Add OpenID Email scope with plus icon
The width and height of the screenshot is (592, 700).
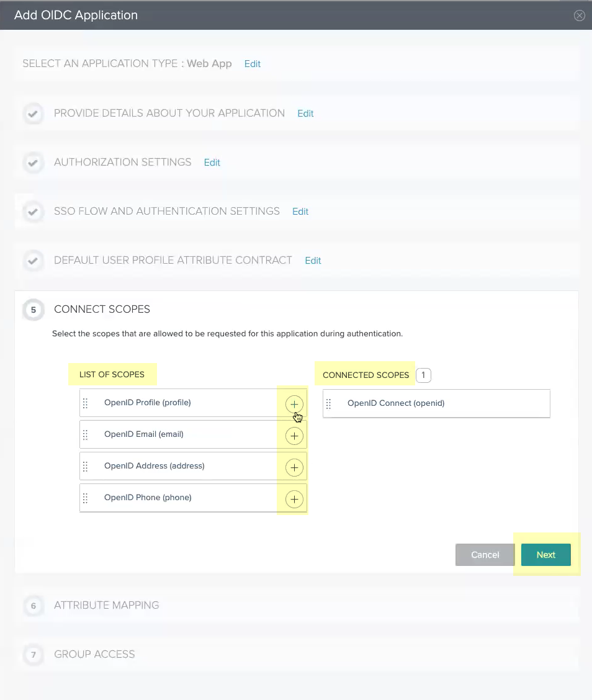(294, 436)
